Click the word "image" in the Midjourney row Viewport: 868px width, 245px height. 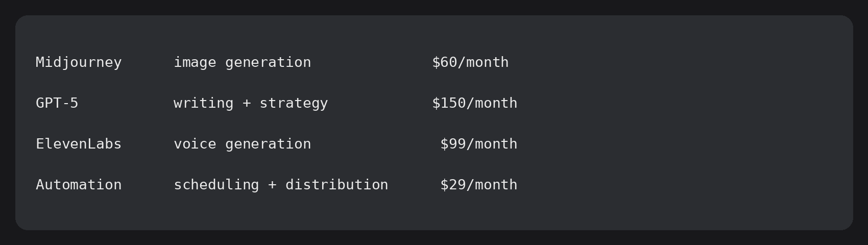click(x=195, y=63)
